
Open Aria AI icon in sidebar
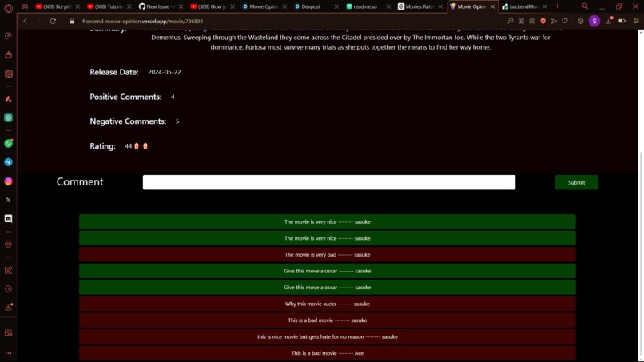click(8, 99)
